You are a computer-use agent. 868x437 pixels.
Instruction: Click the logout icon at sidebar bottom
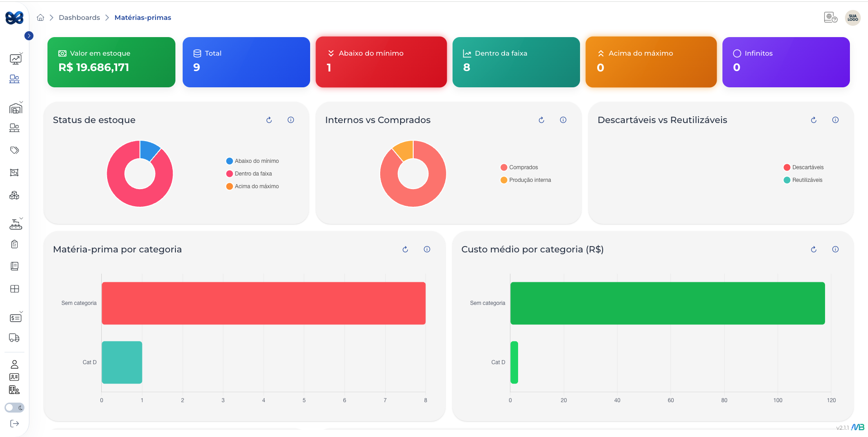coord(15,423)
